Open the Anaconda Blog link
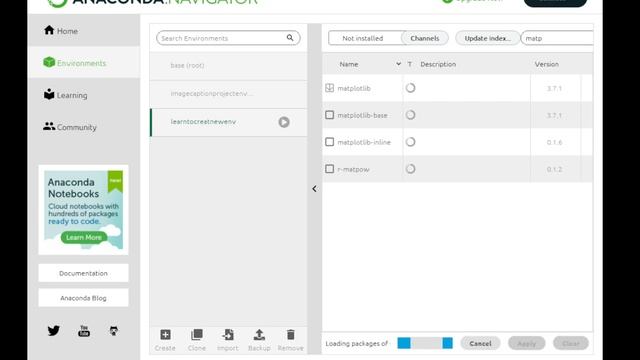The height and width of the screenshot is (360, 640). [83, 298]
